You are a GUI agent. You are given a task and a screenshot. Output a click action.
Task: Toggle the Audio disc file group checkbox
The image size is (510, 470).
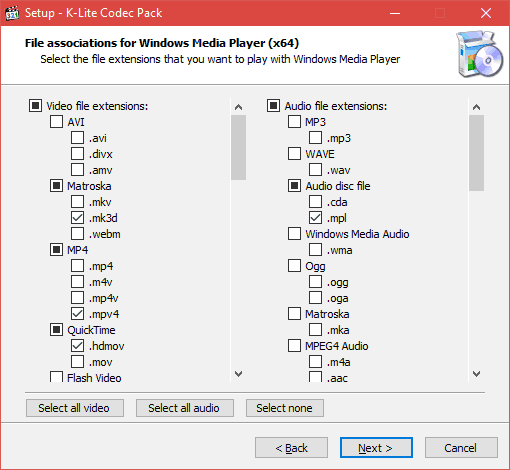[294, 186]
